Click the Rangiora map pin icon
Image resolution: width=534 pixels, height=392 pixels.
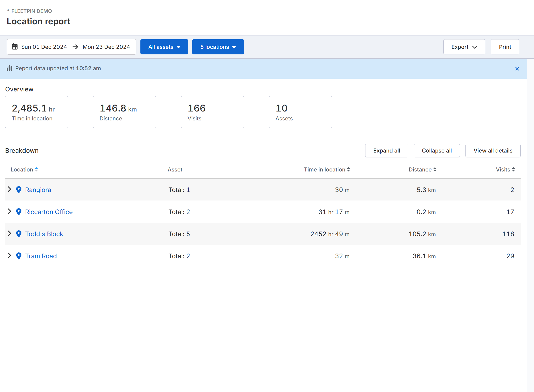coord(19,190)
